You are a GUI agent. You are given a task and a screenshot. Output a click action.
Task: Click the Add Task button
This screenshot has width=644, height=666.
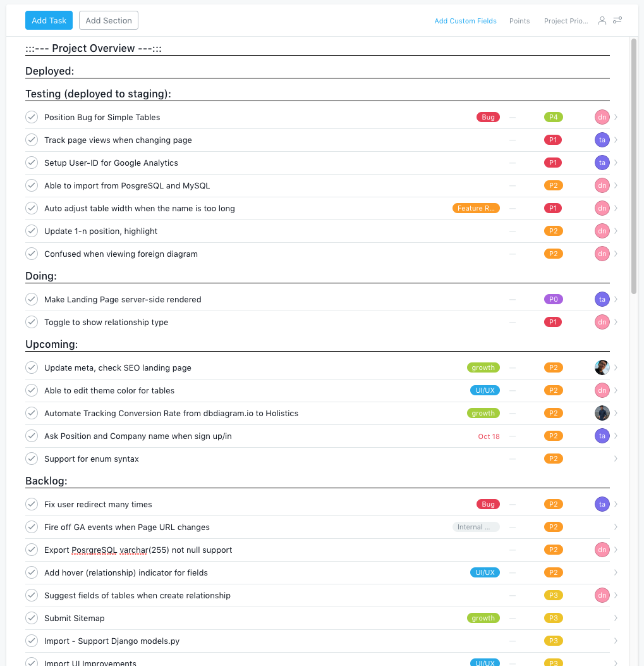[x=49, y=20]
